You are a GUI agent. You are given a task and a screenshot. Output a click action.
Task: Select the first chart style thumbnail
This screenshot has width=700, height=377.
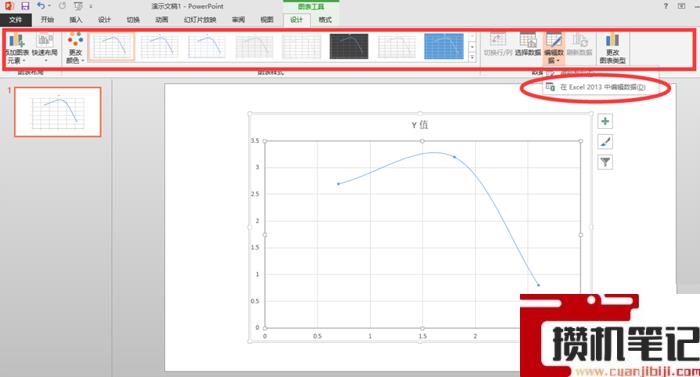(x=112, y=46)
